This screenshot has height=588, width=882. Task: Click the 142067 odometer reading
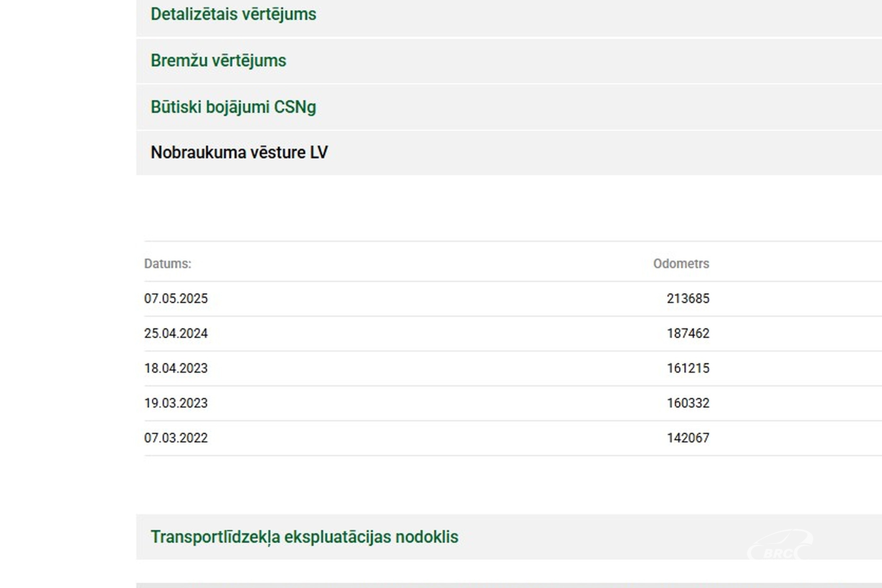tap(688, 438)
